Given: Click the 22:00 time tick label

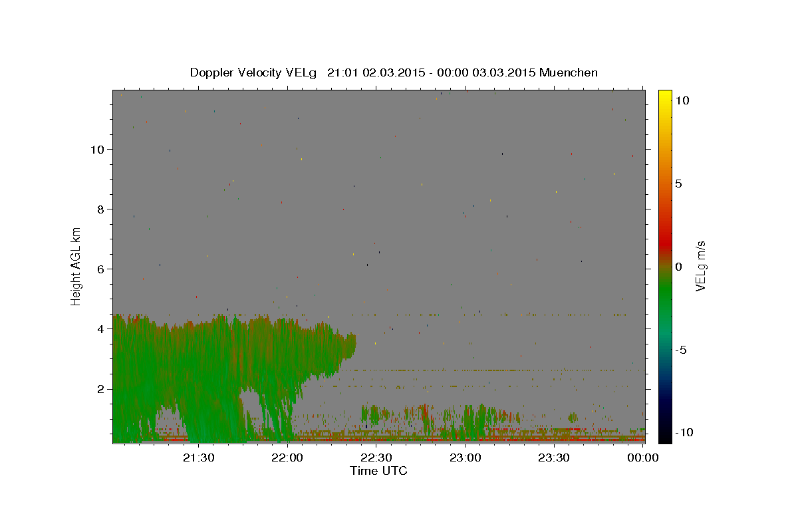Looking at the screenshot, I should pyautogui.click(x=287, y=458).
